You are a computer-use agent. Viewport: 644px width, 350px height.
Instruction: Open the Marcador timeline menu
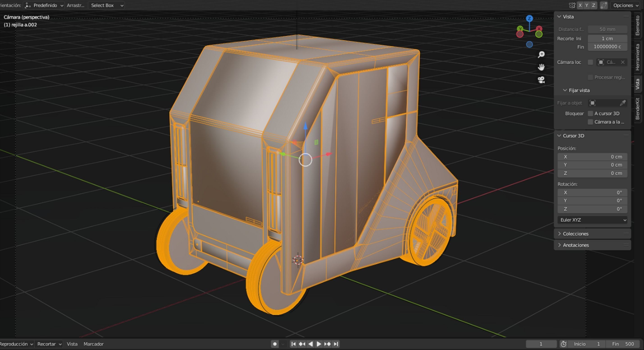point(93,344)
